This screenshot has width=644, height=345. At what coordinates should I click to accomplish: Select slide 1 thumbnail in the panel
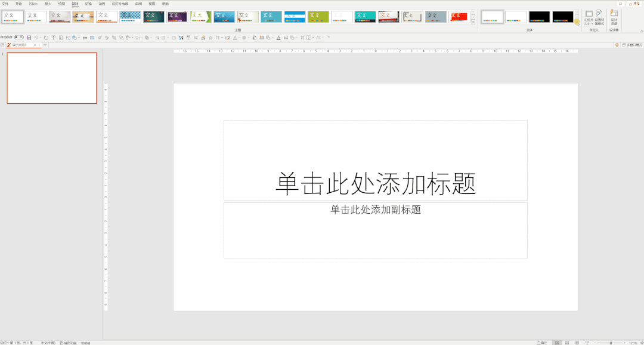tap(52, 78)
